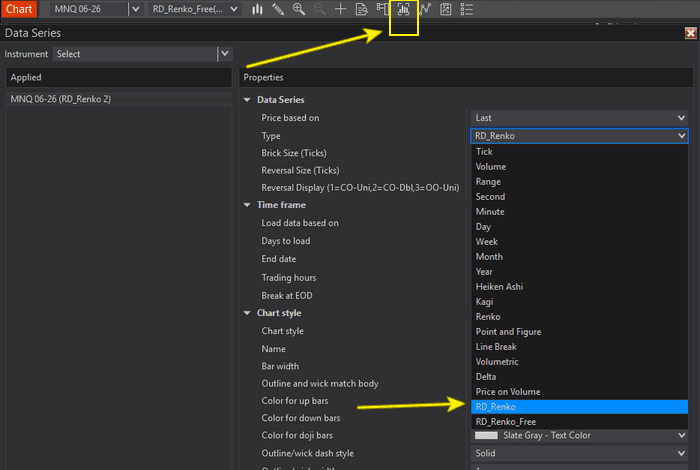Select the RD_Renko_Free list option
The image size is (700, 470).
click(x=579, y=422)
